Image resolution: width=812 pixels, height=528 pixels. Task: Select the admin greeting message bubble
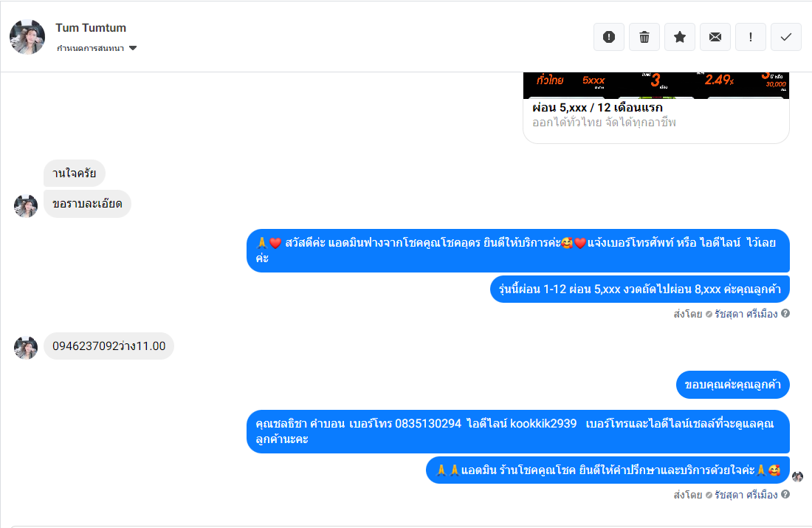pyautogui.click(x=518, y=251)
